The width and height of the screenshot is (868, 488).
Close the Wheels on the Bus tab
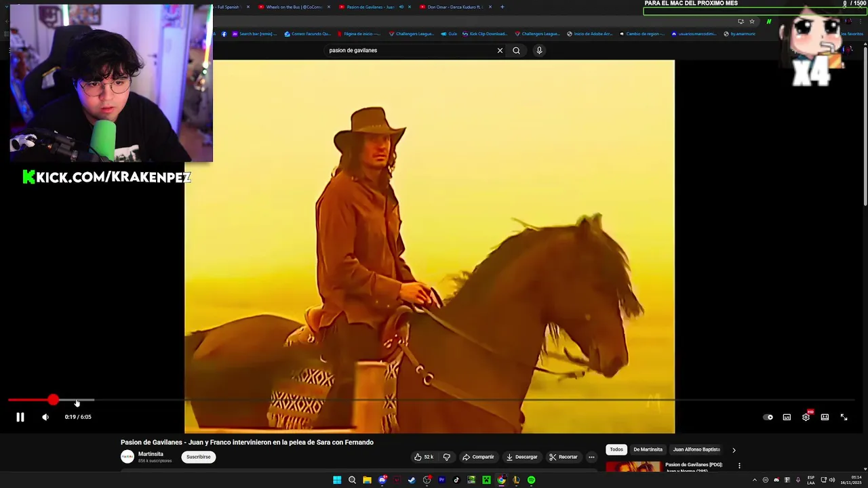click(329, 7)
